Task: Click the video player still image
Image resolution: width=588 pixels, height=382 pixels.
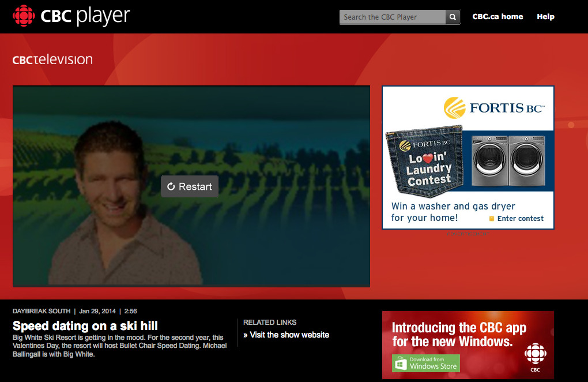Action: pos(191,186)
